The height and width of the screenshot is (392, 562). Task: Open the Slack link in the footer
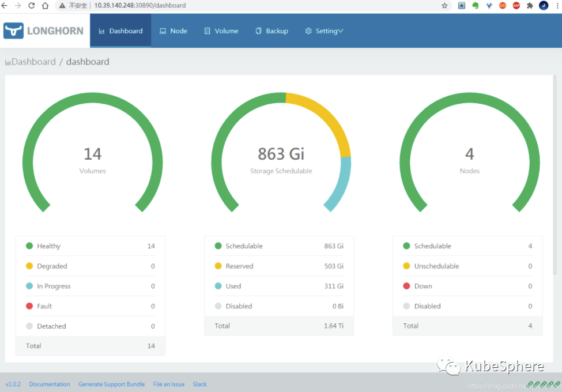[x=199, y=384]
